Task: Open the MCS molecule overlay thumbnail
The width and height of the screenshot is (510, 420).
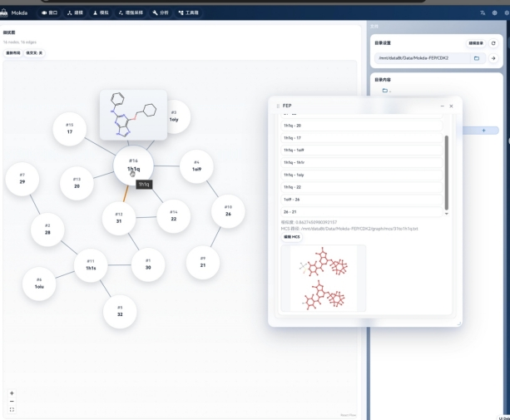Action: [x=324, y=279]
